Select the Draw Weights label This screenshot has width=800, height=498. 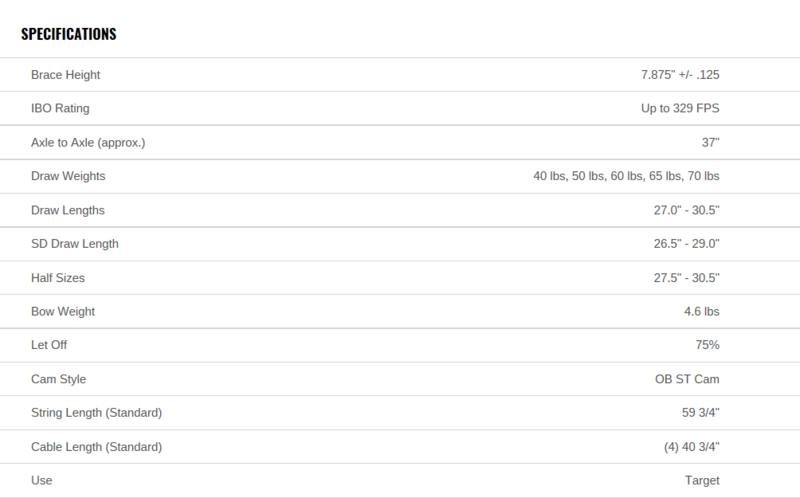[x=68, y=176]
